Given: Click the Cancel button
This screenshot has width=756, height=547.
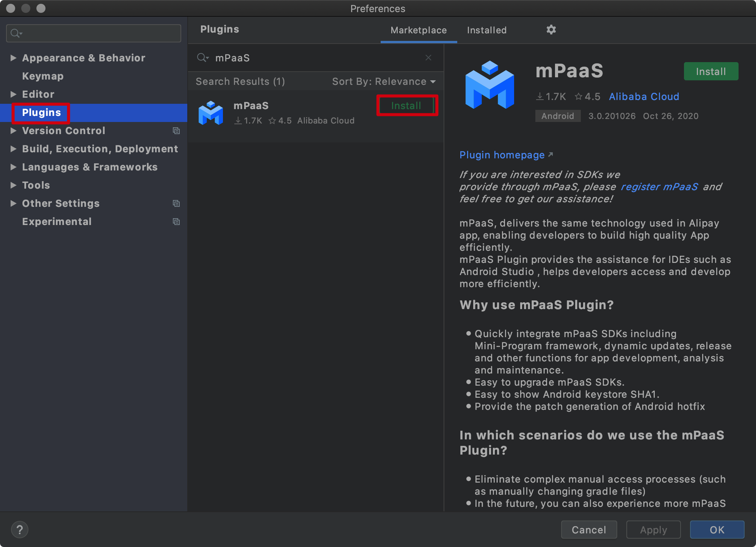Looking at the screenshot, I should pyautogui.click(x=589, y=530).
